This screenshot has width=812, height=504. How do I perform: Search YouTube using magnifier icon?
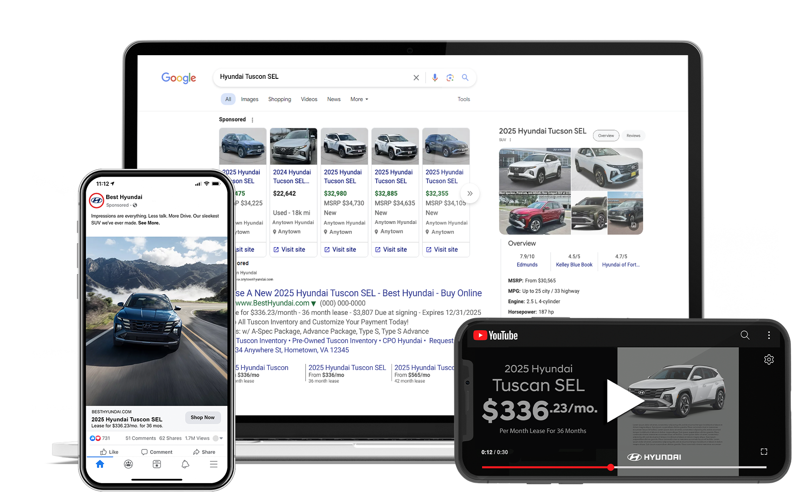745,335
